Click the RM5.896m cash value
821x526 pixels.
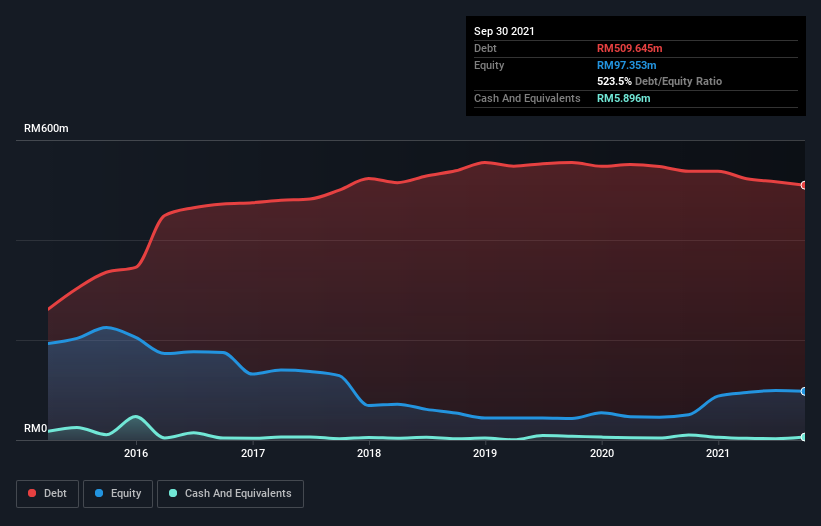[x=624, y=98]
